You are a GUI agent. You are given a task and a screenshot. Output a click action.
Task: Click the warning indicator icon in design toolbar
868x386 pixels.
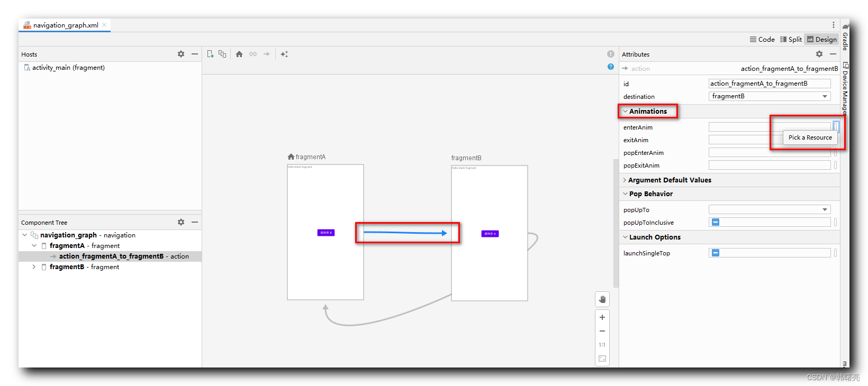pyautogui.click(x=611, y=54)
